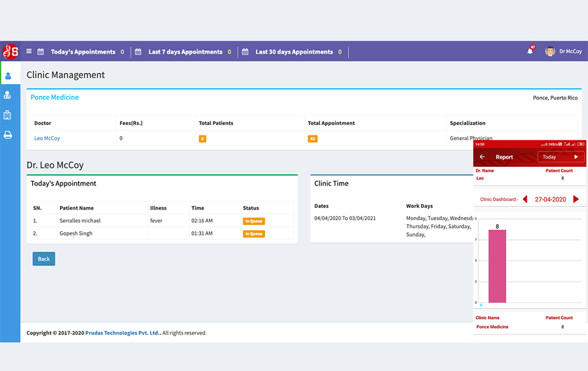Open the notification bell icon
The height and width of the screenshot is (371, 588).
tap(530, 51)
